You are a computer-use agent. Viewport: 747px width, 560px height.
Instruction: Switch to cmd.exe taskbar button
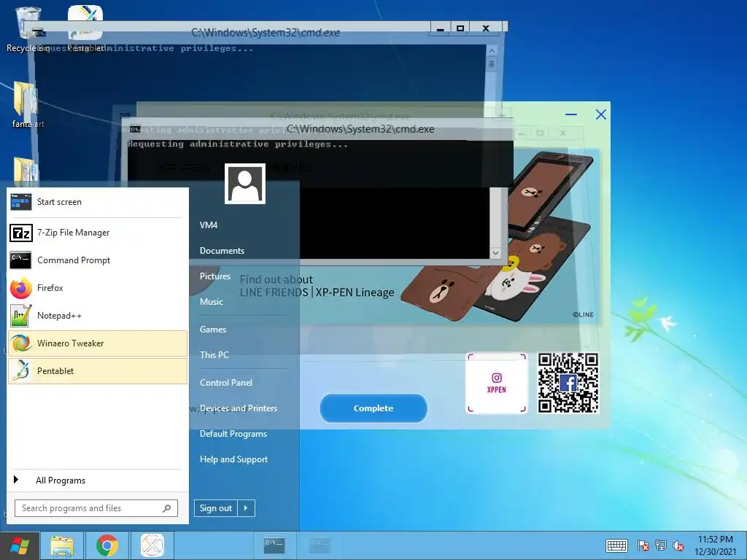click(274, 545)
